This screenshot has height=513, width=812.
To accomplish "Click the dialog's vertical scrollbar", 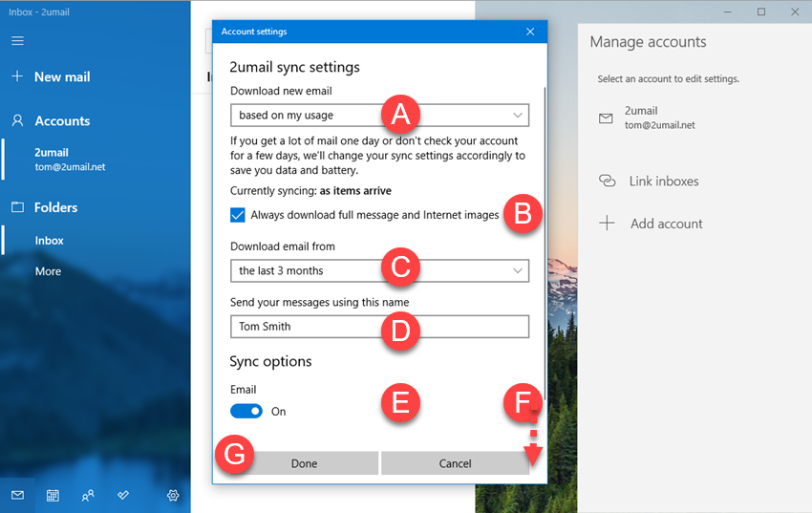I will (545, 244).
